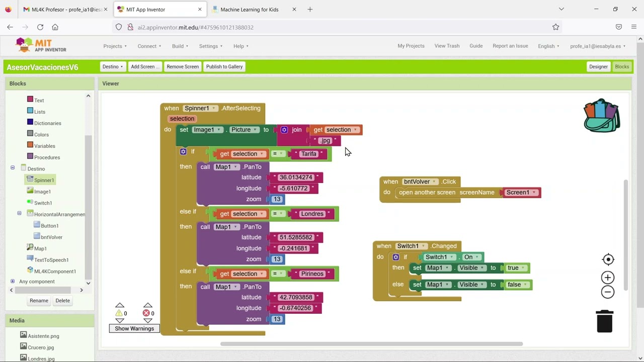Click the MIT App Inventor logo
This screenshot has width=644, height=362.
coord(41,45)
